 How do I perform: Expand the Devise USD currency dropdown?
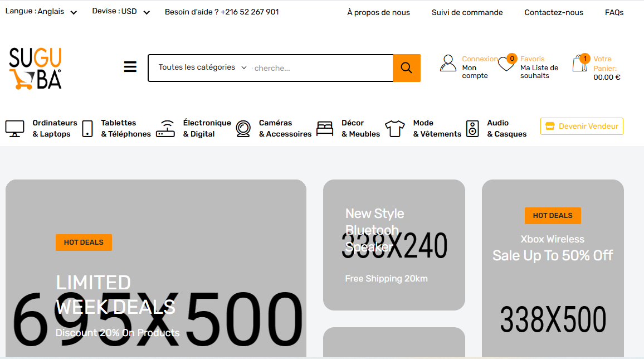121,12
